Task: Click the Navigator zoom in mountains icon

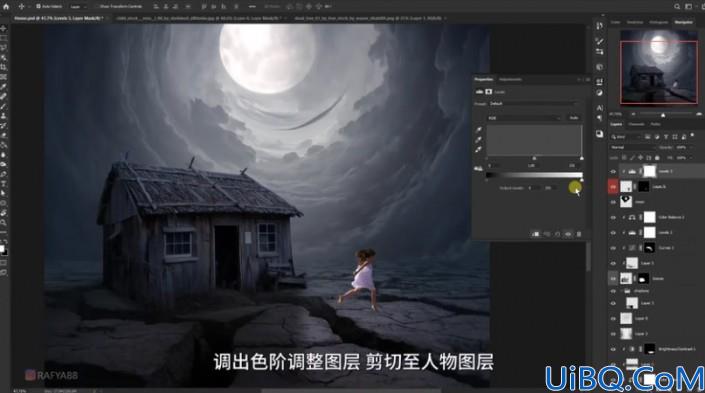Action: (698, 114)
